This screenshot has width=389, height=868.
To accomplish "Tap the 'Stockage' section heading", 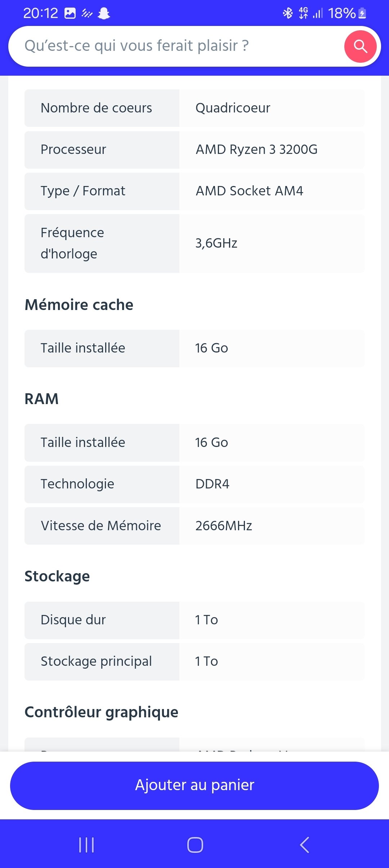I will pyautogui.click(x=57, y=576).
